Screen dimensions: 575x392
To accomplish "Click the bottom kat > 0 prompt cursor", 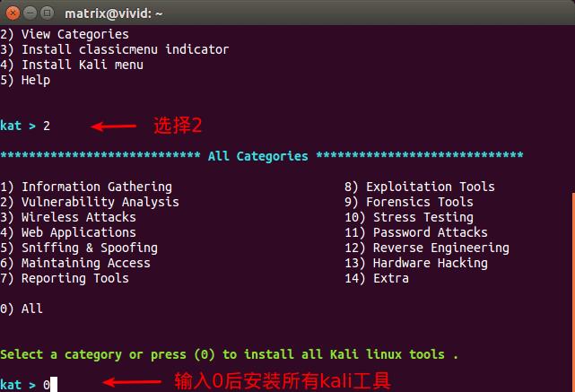I will 54,385.
